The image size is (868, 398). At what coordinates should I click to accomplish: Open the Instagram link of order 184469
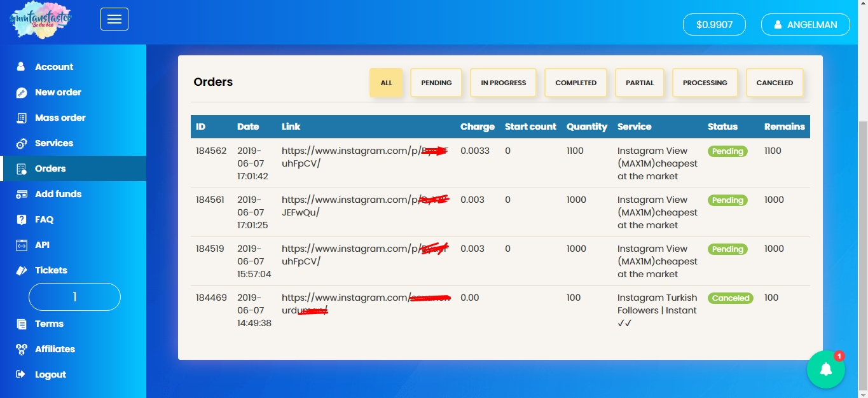coord(366,304)
